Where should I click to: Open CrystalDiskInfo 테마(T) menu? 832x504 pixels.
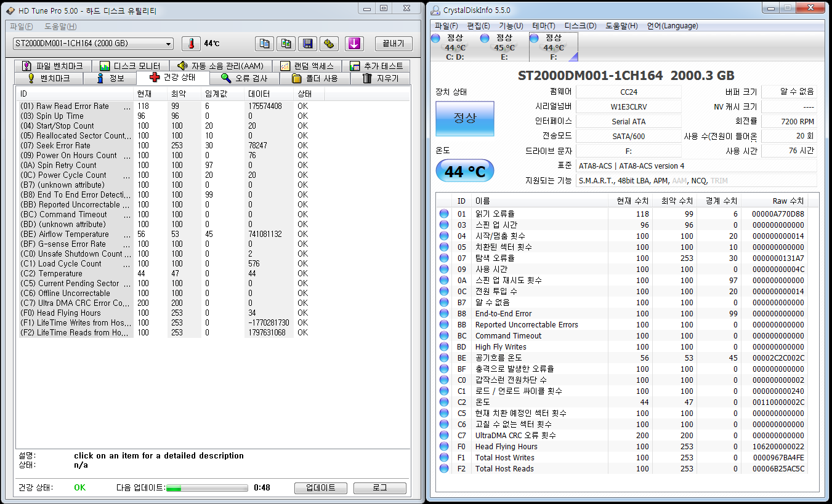(544, 26)
